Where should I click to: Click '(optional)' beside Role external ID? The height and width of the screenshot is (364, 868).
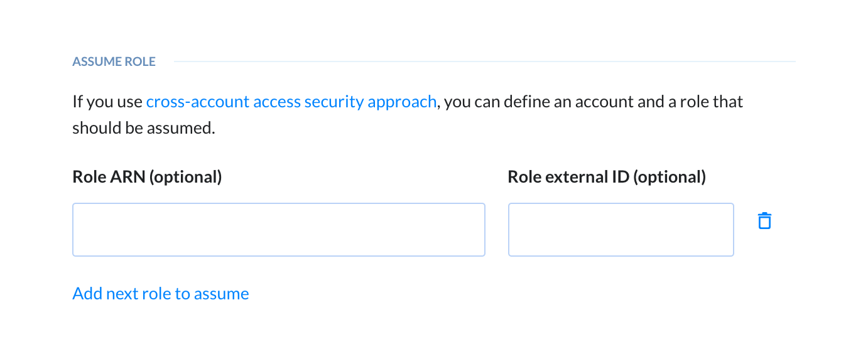(x=670, y=177)
